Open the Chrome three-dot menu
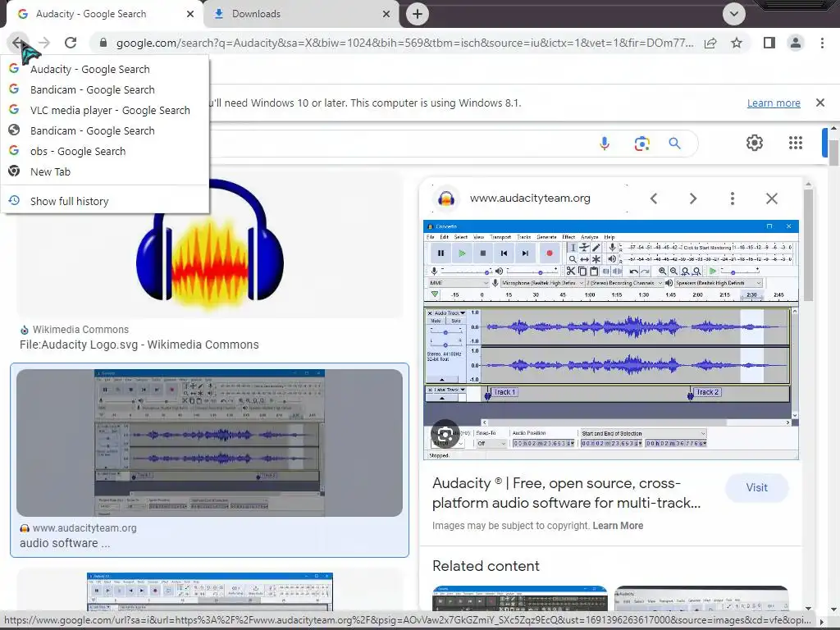 click(822, 43)
